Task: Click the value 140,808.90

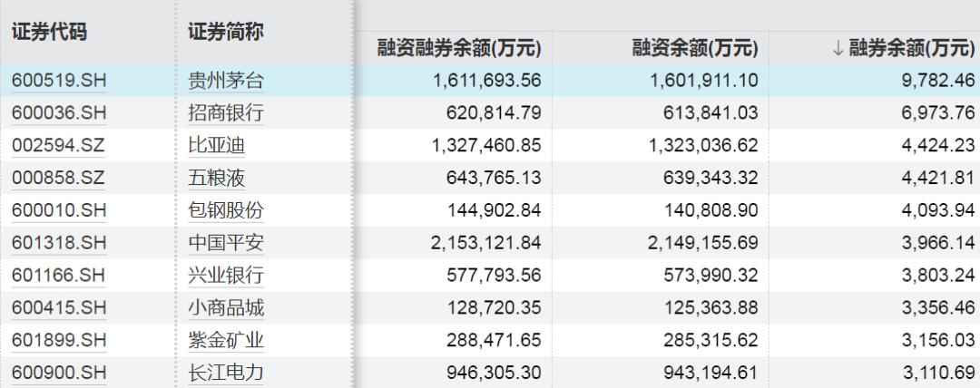Action: point(710,210)
